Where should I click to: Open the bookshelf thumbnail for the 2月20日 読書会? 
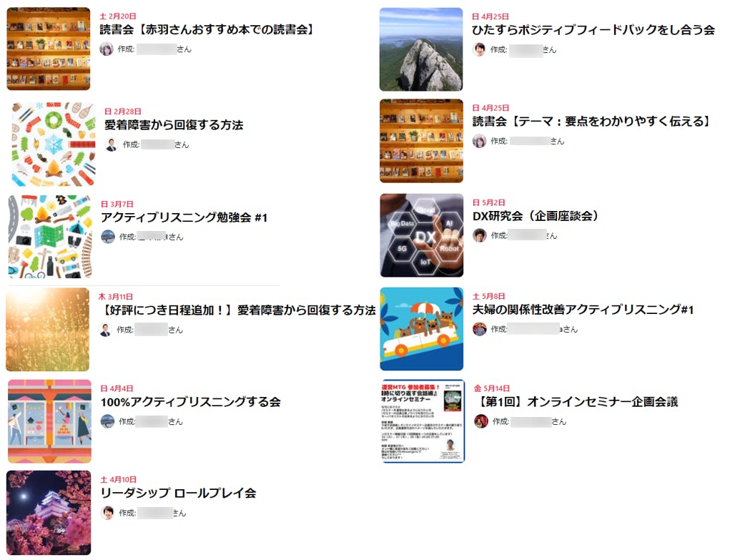[49, 49]
